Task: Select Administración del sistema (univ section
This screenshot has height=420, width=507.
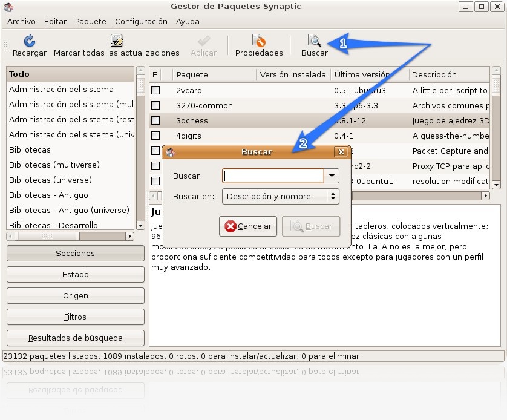Action: pyautogui.click(x=70, y=134)
